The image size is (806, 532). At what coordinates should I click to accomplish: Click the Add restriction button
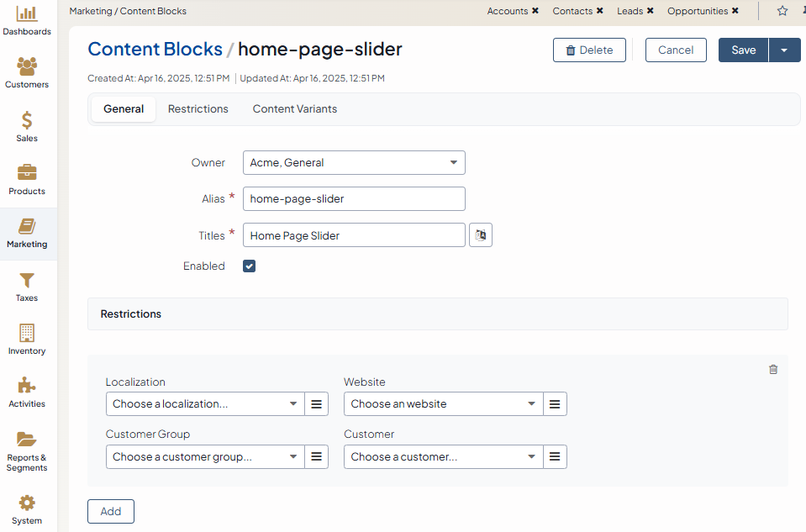(x=111, y=511)
